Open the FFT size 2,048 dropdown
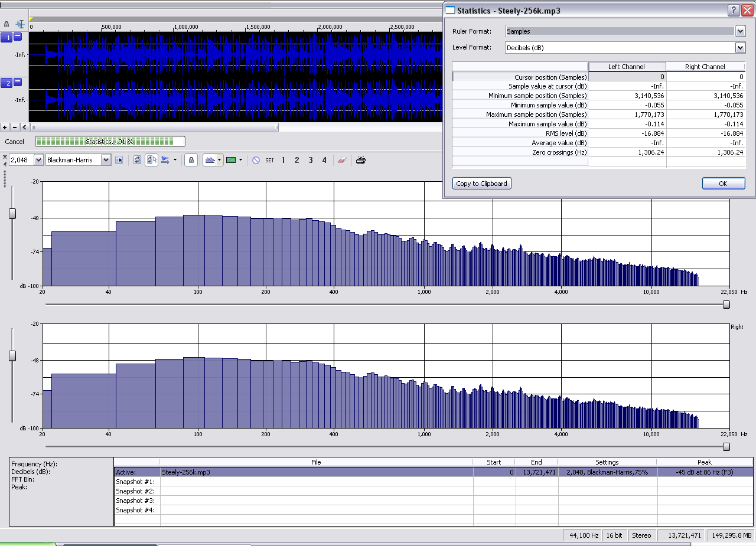This screenshot has width=756, height=546. (x=38, y=159)
